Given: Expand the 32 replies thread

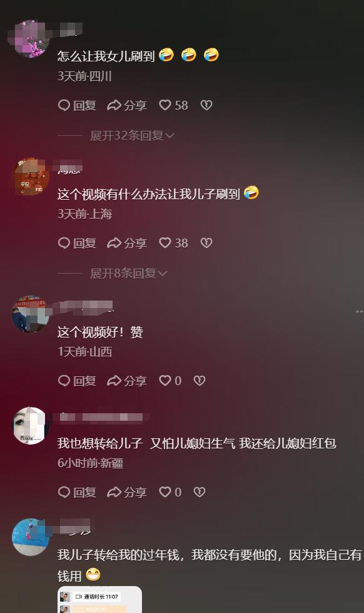Looking at the screenshot, I should point(132,136).
